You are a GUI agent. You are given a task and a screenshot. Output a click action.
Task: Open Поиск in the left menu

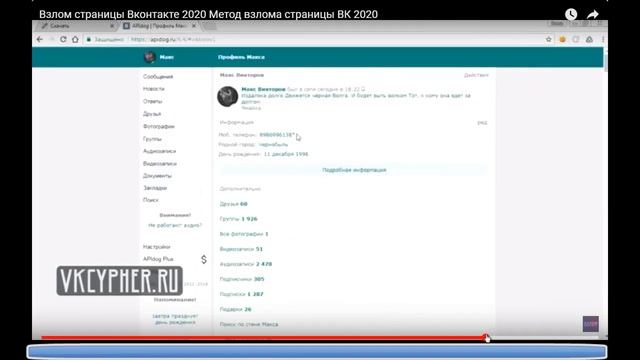[x=151, y=200]
